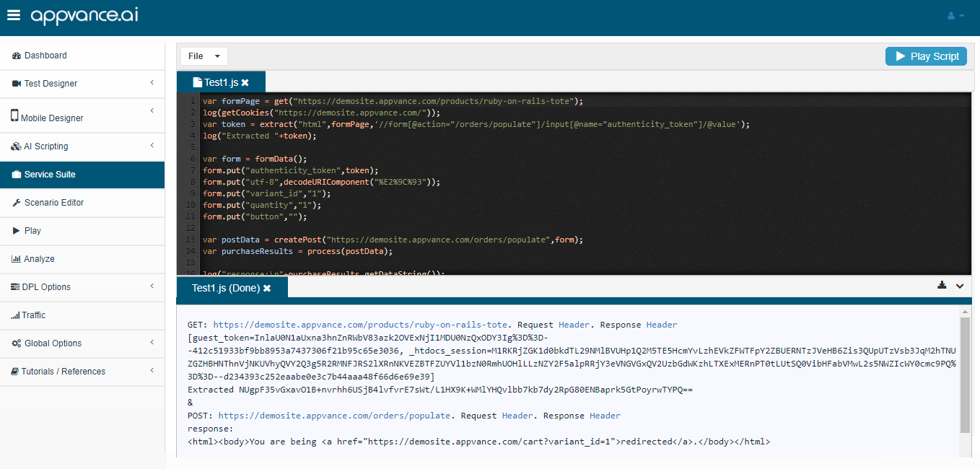Click code line 3 with extract call
The height and width of the screenshot is (469, 980).
(476, 124)
